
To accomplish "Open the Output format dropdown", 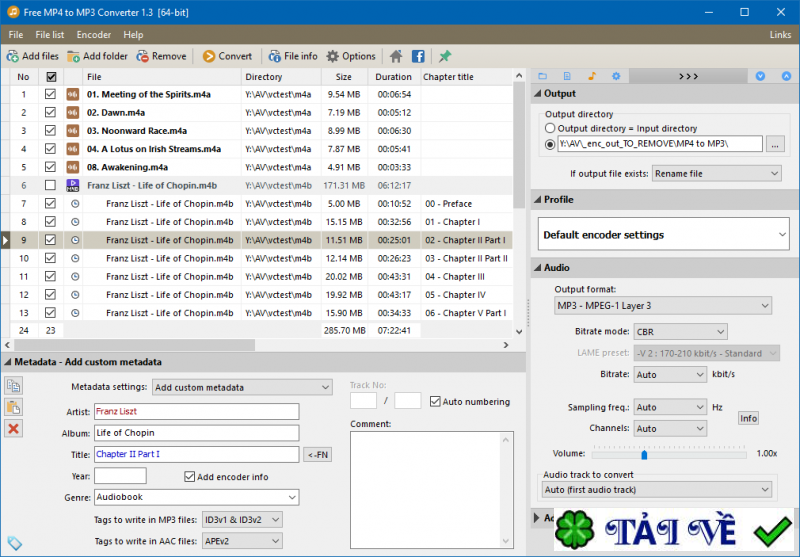I will point(663,306).
